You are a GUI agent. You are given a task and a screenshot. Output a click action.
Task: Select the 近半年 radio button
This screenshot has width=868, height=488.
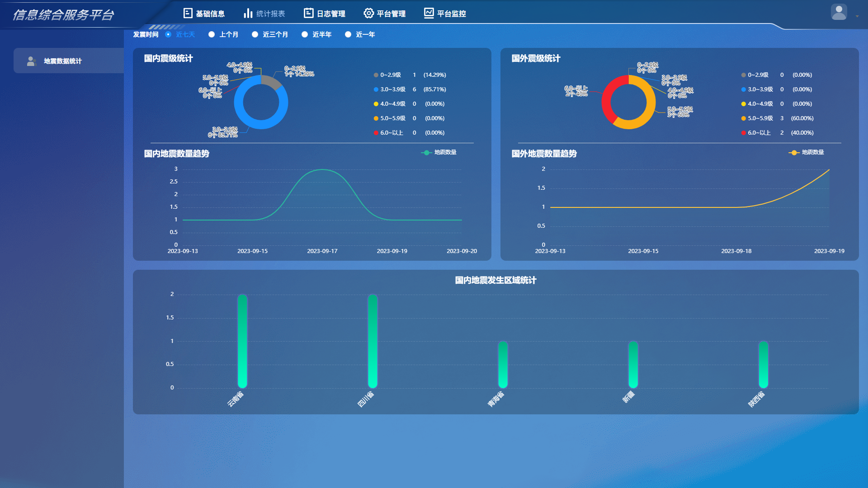(305, 34)
